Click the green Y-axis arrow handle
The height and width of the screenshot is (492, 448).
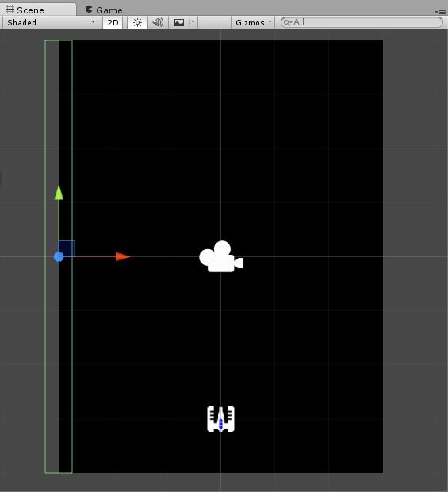pos(59,192)
